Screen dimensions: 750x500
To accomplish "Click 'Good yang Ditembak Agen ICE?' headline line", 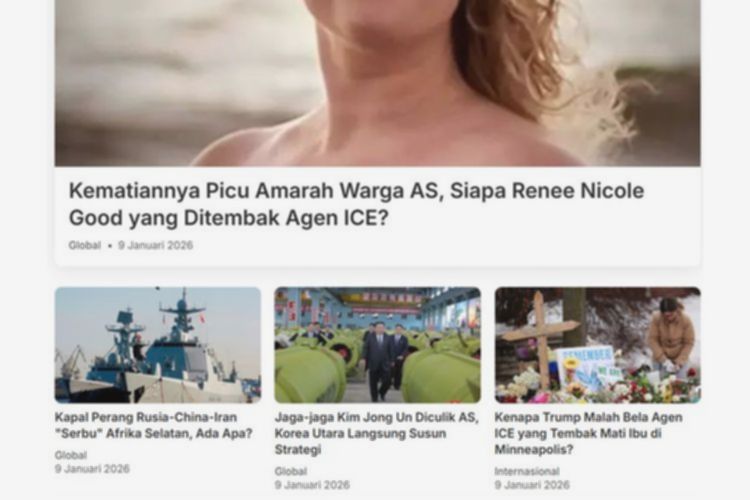I will [x=229, y=218].
